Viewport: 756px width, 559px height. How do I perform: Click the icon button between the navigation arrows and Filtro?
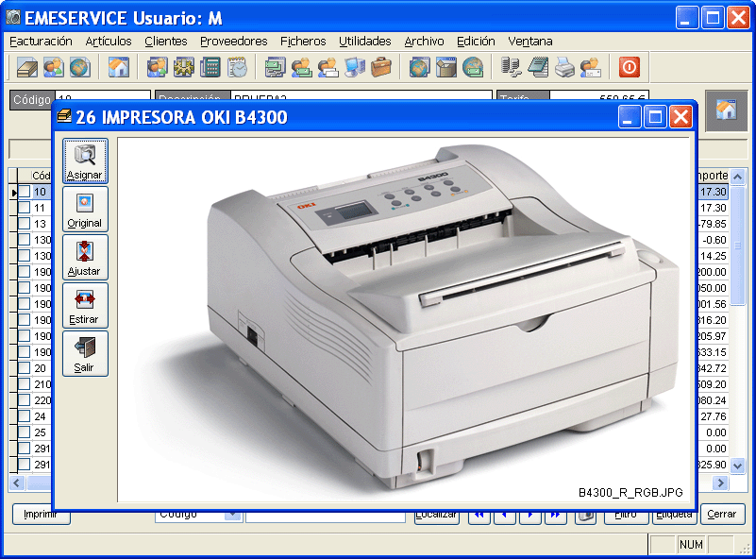click(x=585, y=516)
